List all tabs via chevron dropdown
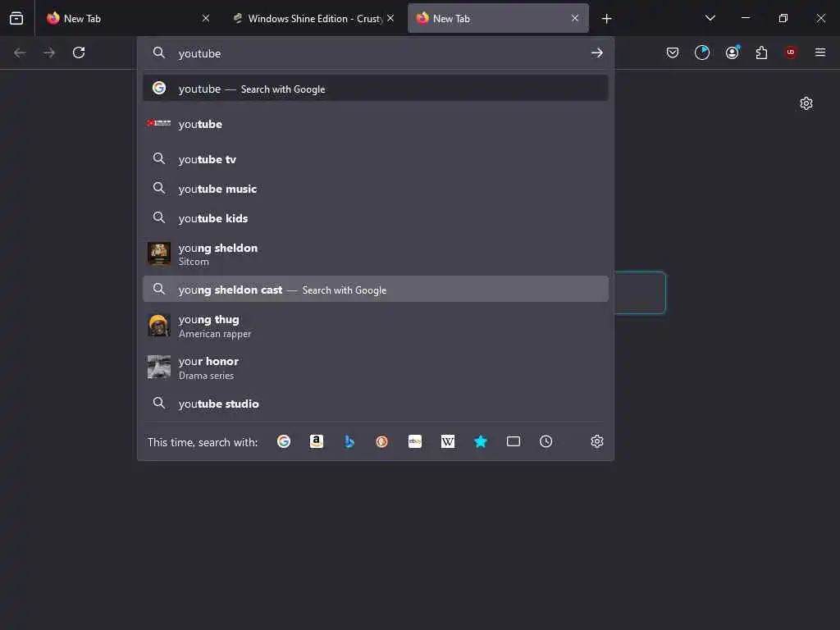This screenshot has height=630, width=840. point(710,18)
